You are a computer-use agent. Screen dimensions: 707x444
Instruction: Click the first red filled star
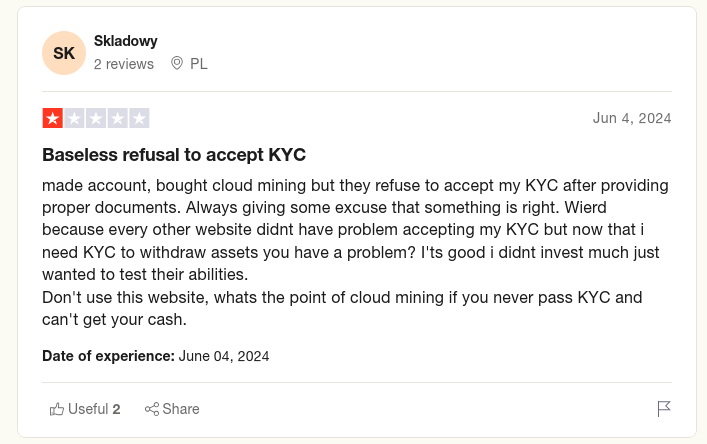(x=52, y=118)
